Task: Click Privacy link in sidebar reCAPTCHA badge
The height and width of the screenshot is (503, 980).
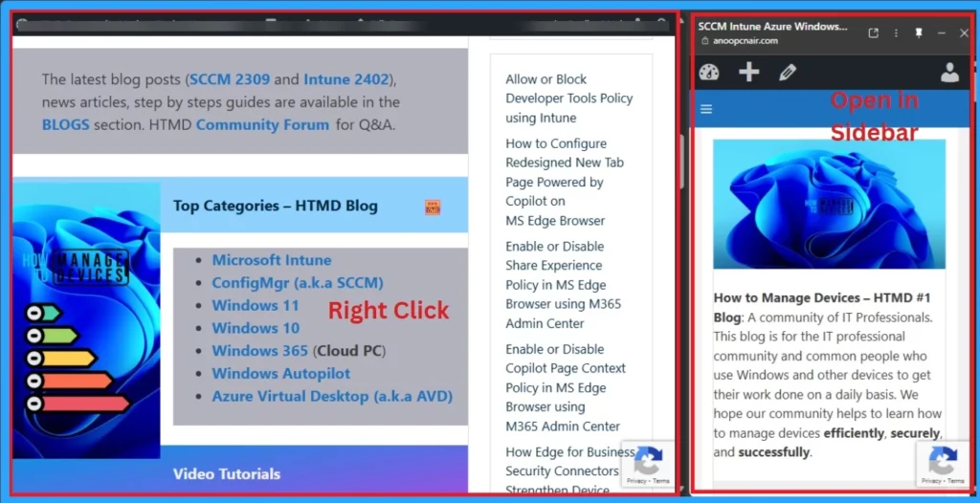Action: coord(930,481)
